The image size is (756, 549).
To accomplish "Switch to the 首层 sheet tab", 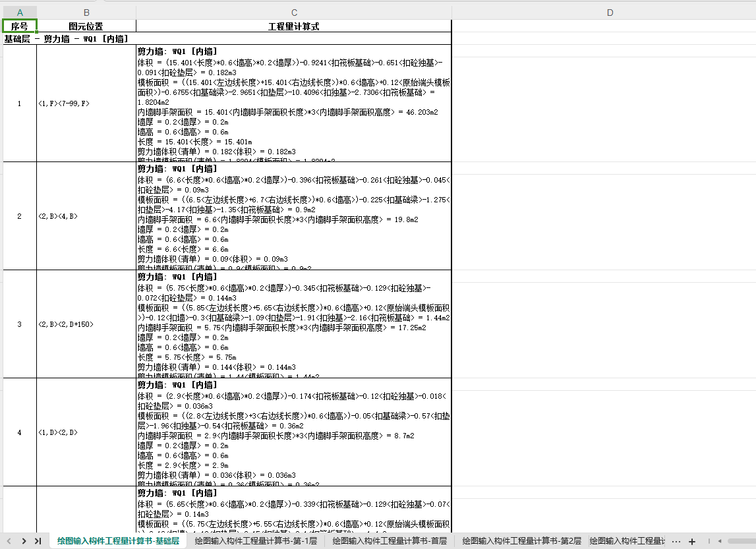I will 390,541.
